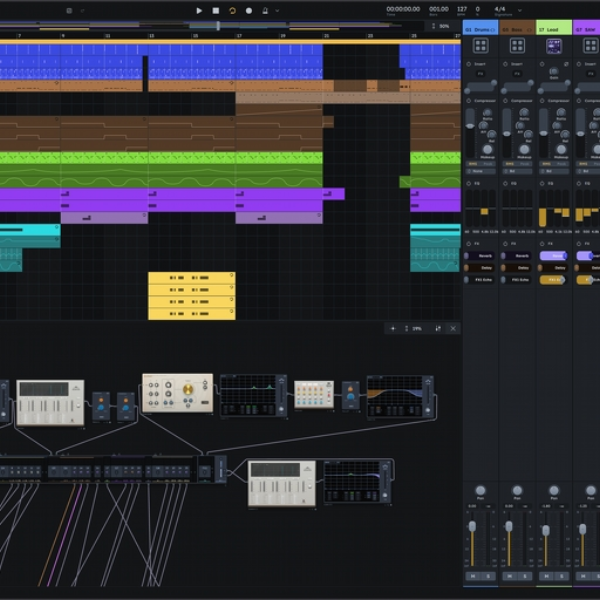Solo the Bass channel
This screenshot has width=600, height=600.
525,576
